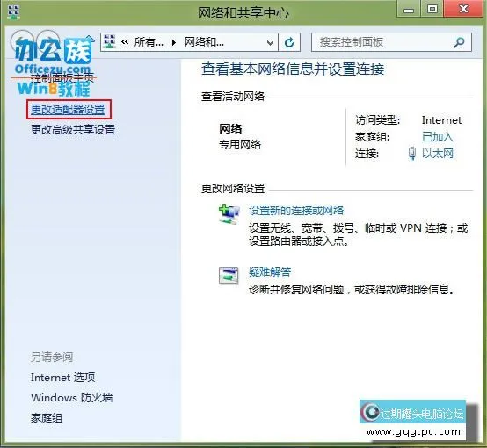
Task: Click the 专用网络 text
Action: point(240,145)
